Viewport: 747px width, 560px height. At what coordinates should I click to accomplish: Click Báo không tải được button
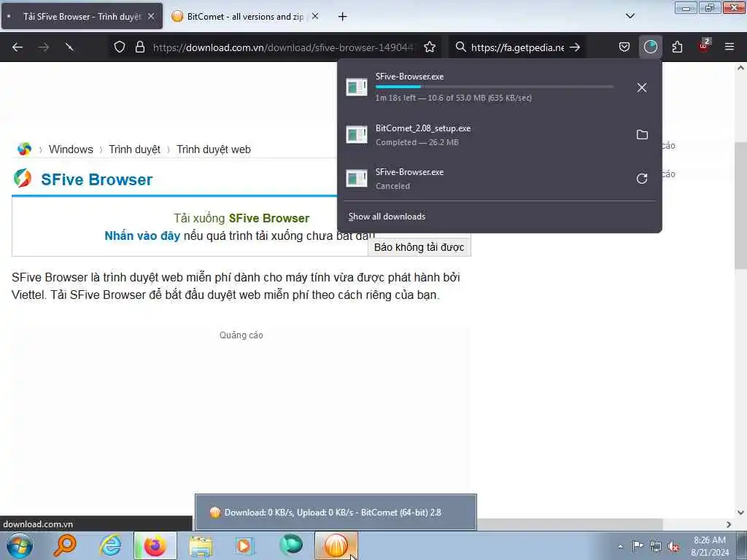[419, 247]
